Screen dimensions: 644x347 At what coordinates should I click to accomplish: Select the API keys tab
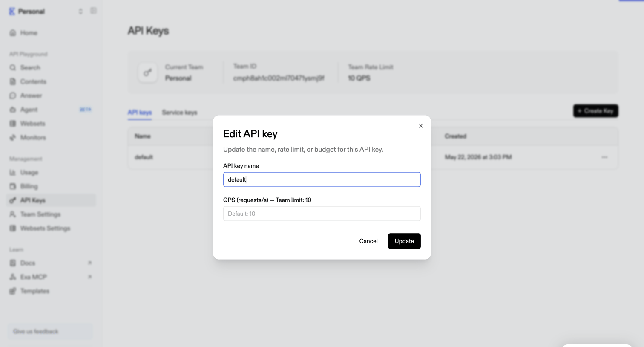click(x=140, y=113)
